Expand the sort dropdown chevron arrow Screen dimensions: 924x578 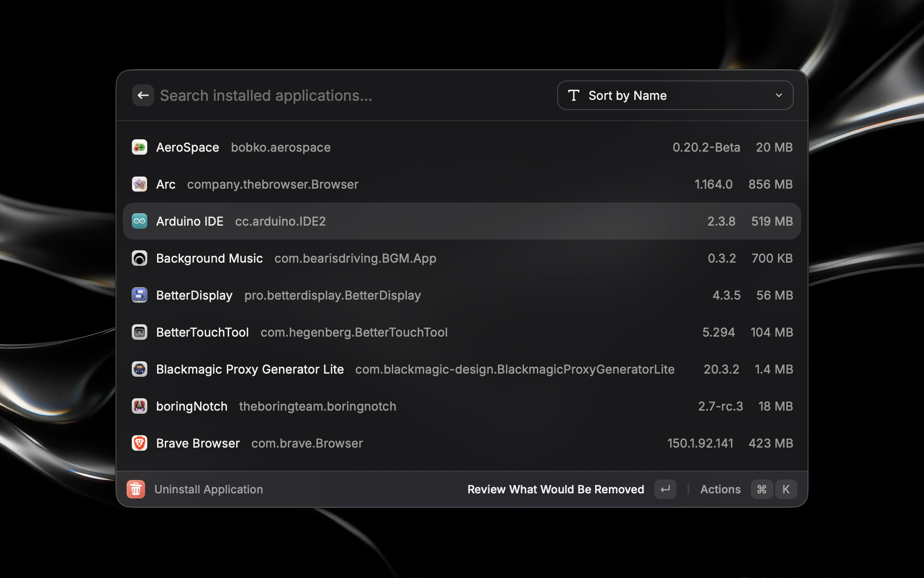(779, 95)
